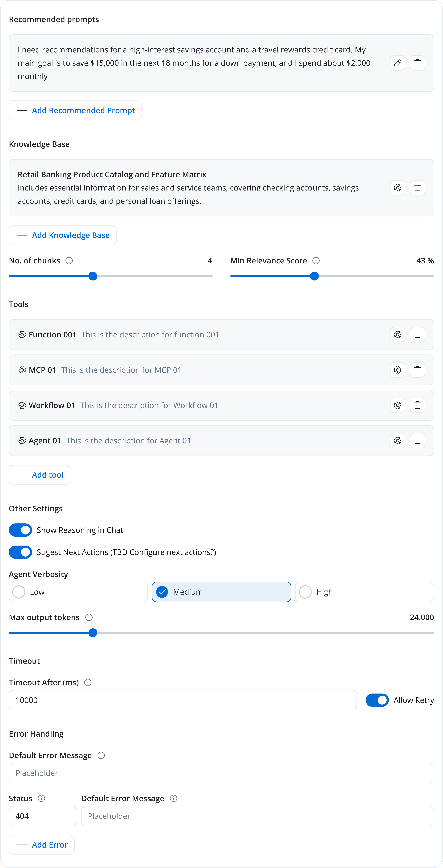Click Add tool button
This screenshot has width=443, height=868.
pos(40,475)
